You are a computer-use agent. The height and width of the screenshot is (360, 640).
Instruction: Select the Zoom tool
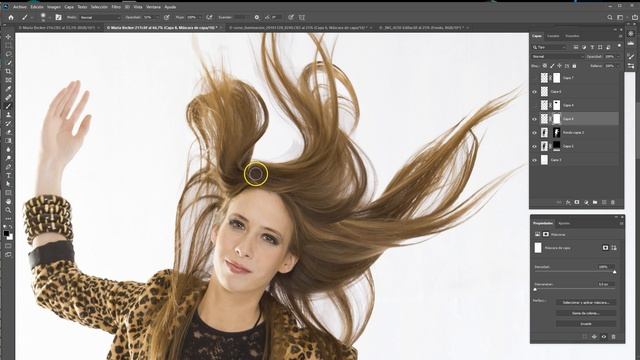(x=8, y=210)
